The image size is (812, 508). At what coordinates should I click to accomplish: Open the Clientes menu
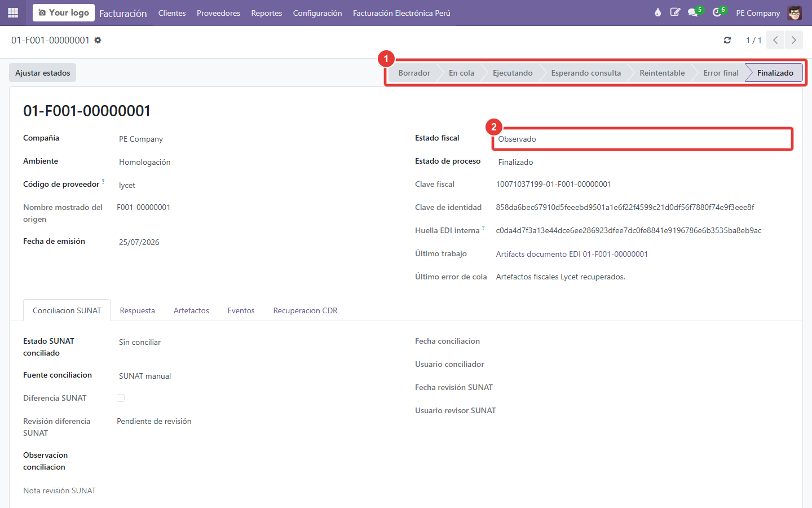[x=172, y=13]
